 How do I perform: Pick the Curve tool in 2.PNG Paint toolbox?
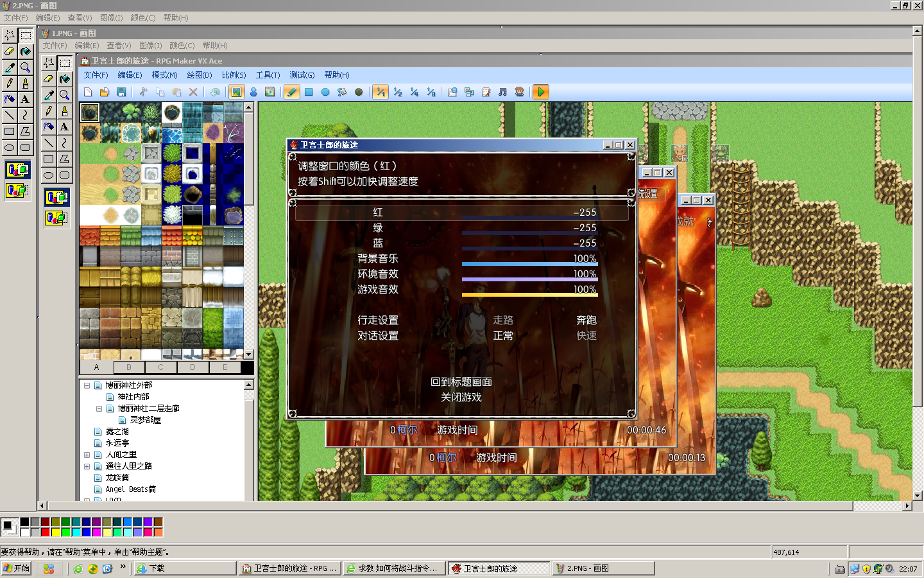tap(25, 116)
